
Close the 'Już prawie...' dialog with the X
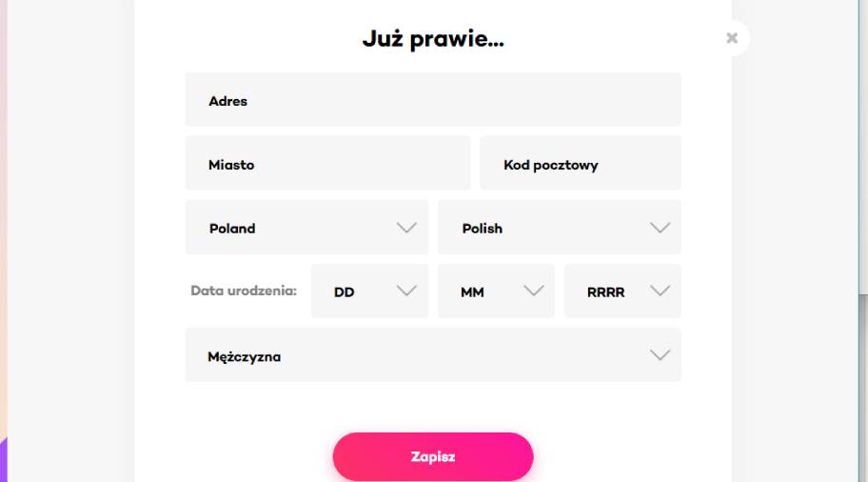coord(731,38)
